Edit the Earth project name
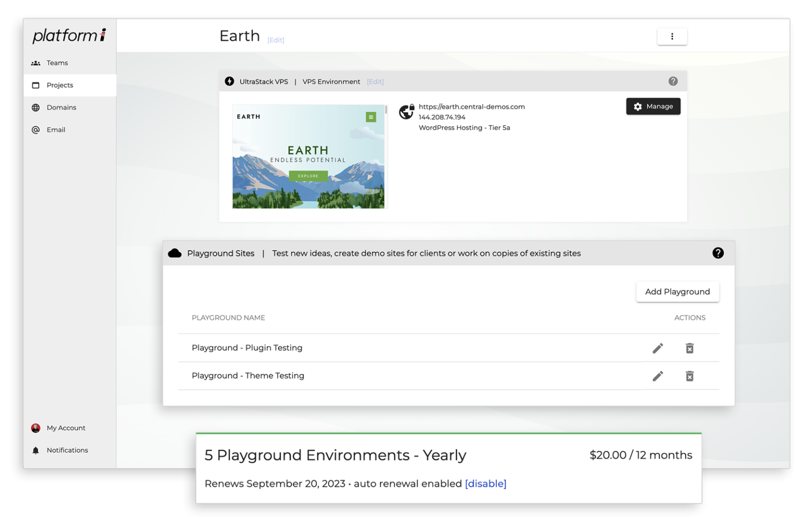812x527 pixels. [x=275, y=40]
